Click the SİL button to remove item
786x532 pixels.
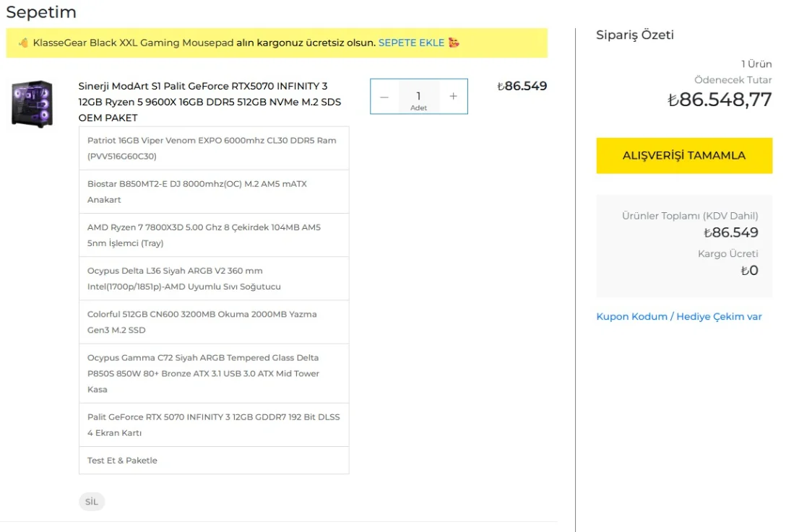(x=91, y=502)
